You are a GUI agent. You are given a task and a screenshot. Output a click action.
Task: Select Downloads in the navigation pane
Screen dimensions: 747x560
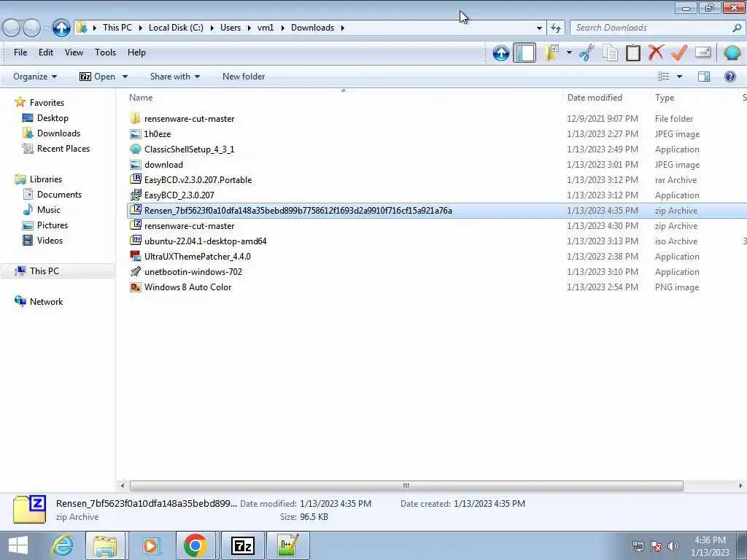tap(58, 133)
